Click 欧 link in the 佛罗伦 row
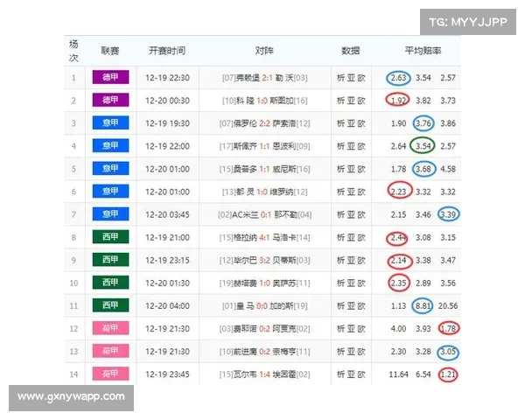 click(x=361, y=123)
